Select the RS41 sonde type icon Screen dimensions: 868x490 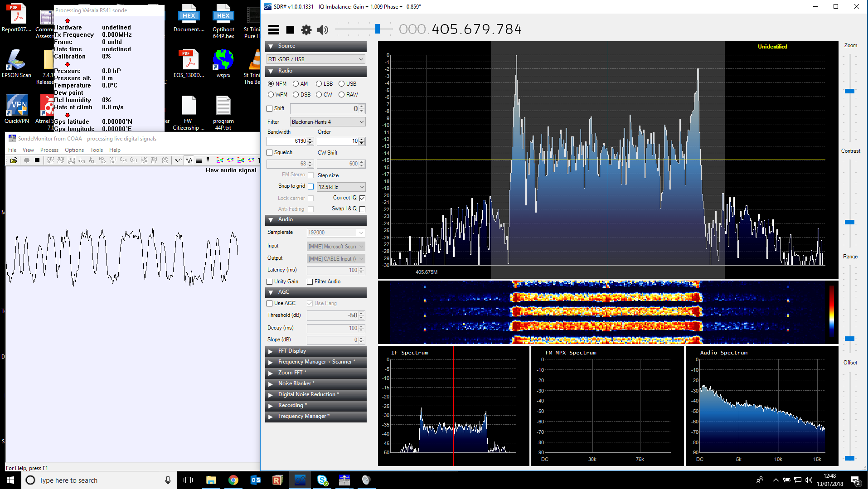pyautogui.click(x=71, y=160)
